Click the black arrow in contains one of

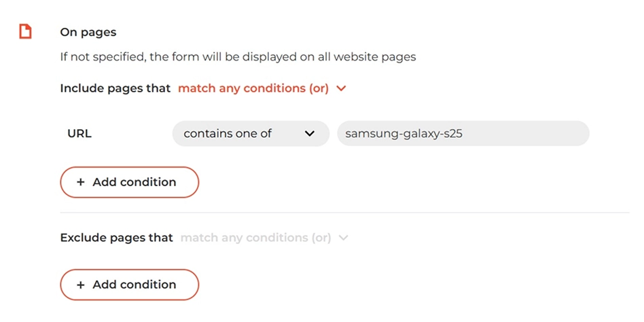310,133
